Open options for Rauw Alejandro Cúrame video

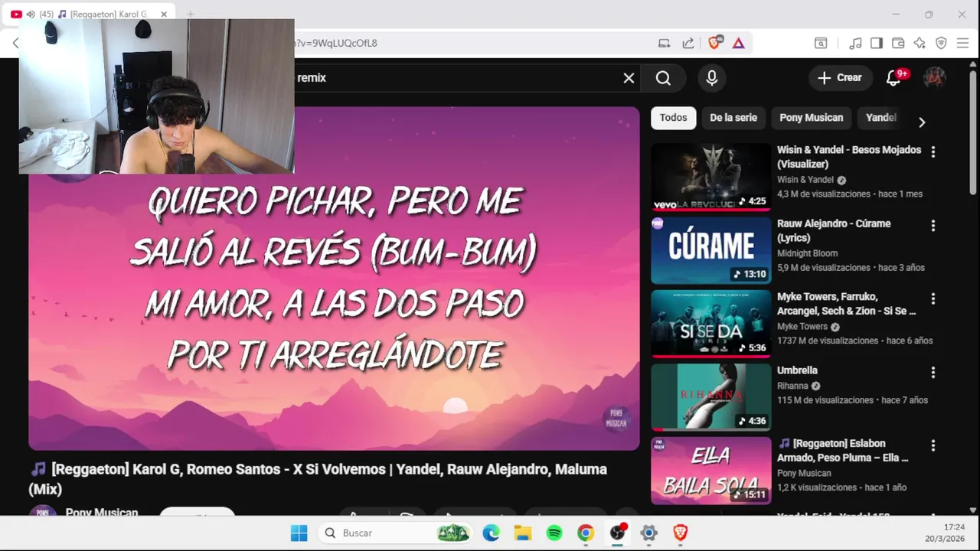pyautogui.click(x=933, y=226)
